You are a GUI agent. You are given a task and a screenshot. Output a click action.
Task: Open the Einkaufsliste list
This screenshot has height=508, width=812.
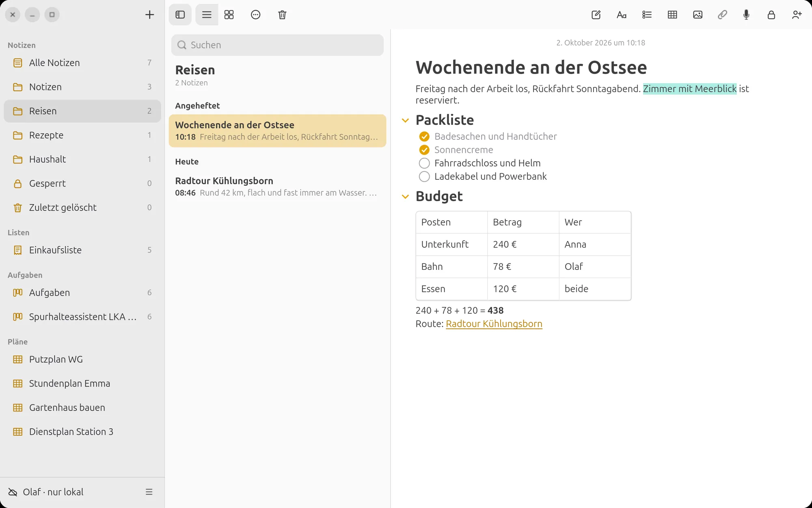tap(82, 250)
